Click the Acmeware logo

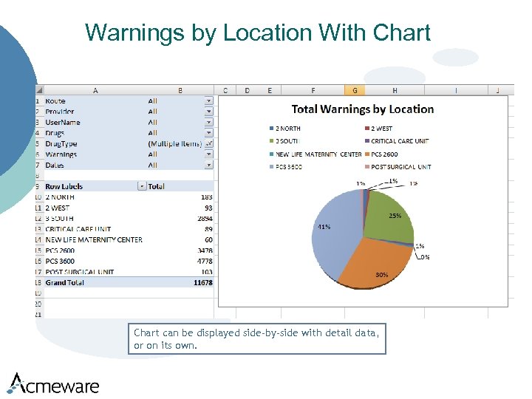(54, 384)
